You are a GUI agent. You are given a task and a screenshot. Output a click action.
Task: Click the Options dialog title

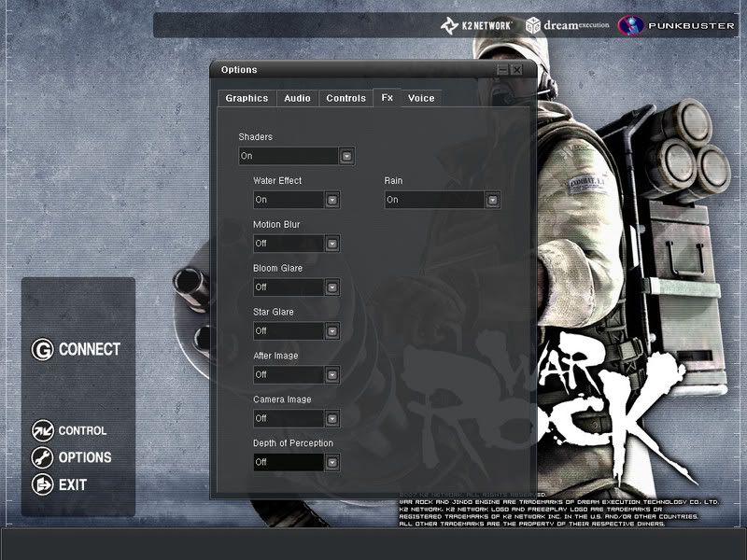click(x=239, y=70)
